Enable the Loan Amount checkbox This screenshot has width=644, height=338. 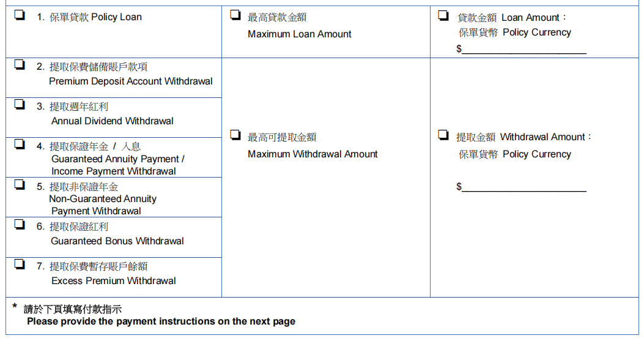[x=443, y=16]
